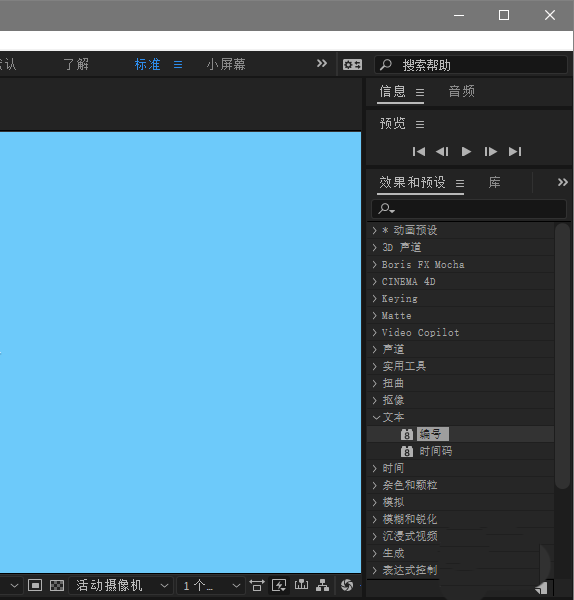Screen dimensions: 574x600
Task: Open the 信息 panel menu icon
Action: (x=420, y=93)
